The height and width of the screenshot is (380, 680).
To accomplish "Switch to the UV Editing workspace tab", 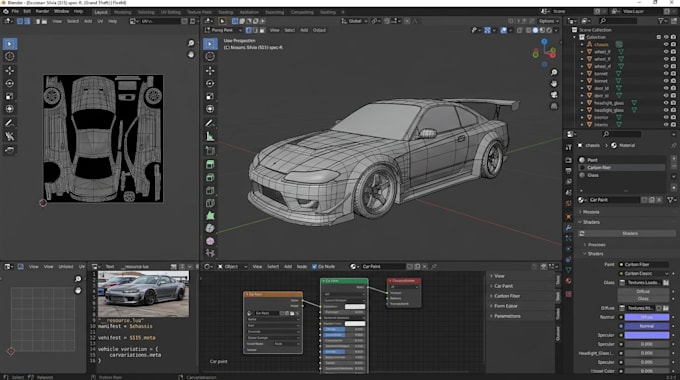I will (x=171, y=12).
